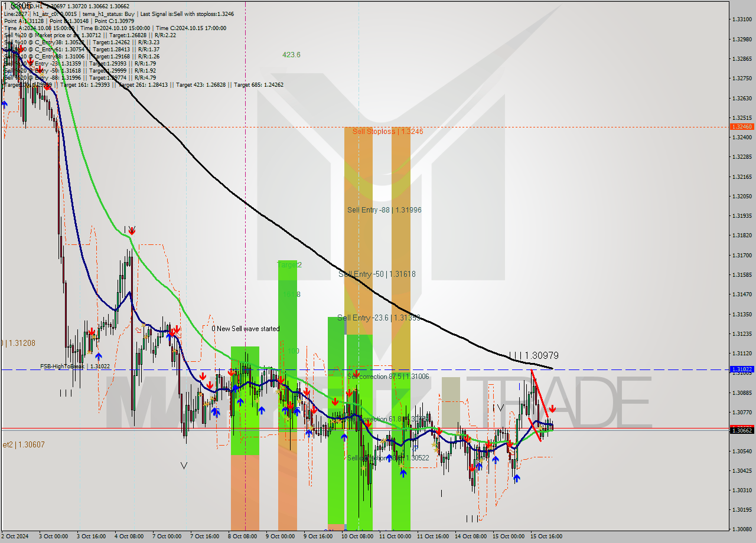Click the green '423.6' Fibonacci label
This screenshot has width=756, height=543.
coord(291,55)
